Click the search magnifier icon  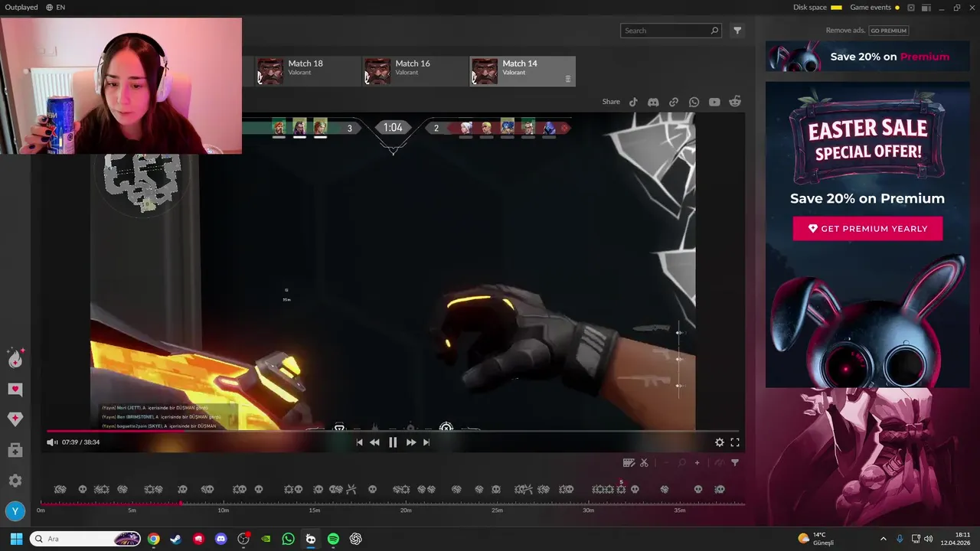coord(714,31)
